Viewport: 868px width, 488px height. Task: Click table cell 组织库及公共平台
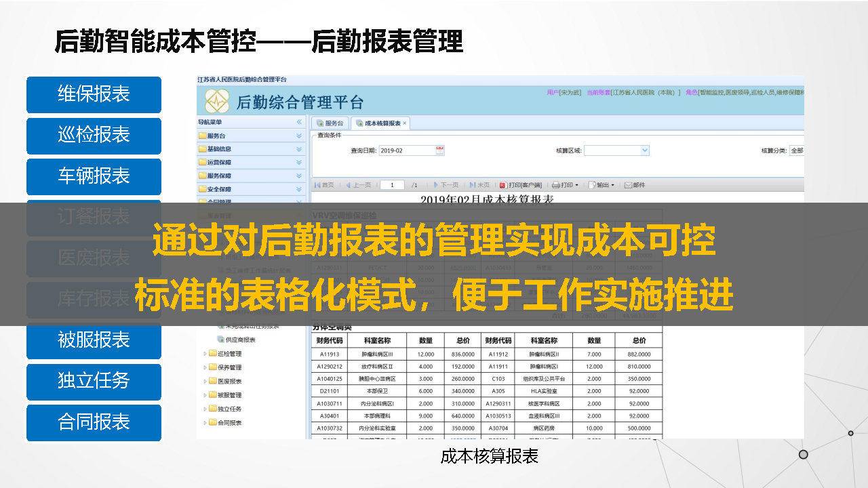(x=543, y=378)
